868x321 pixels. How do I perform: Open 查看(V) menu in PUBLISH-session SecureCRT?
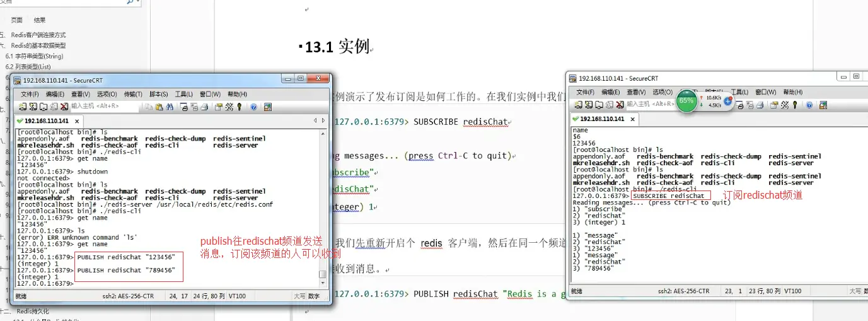pos(81,94)
